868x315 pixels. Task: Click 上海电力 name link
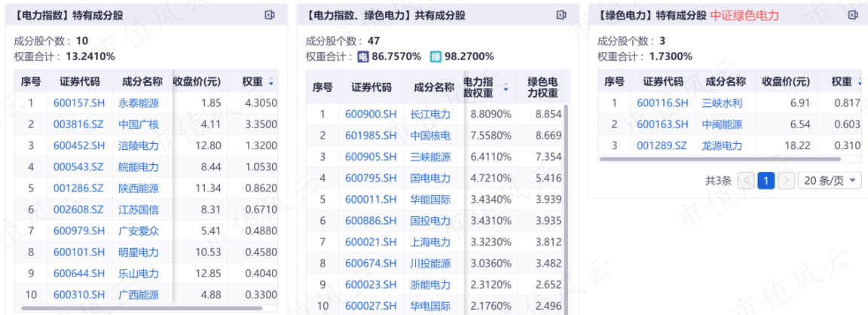click(430, 242)
